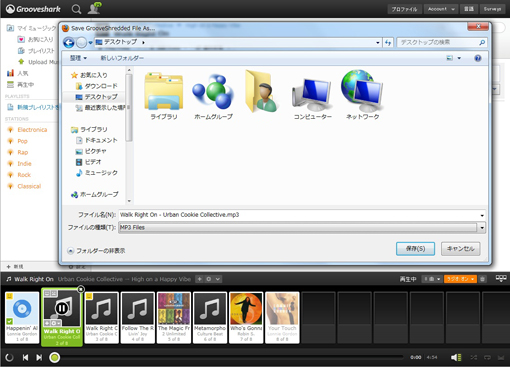Image resolution: width=510 pixels, height=367 pixels.
Task: Click the playback progress knob
Action: (x=55, y=357)
